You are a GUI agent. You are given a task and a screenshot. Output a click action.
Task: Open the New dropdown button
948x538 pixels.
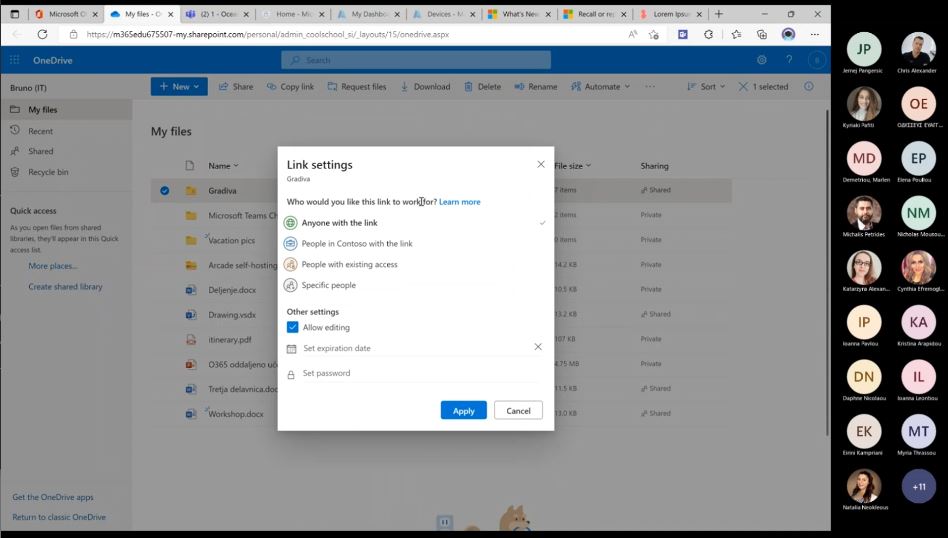[x=179, y=87]
